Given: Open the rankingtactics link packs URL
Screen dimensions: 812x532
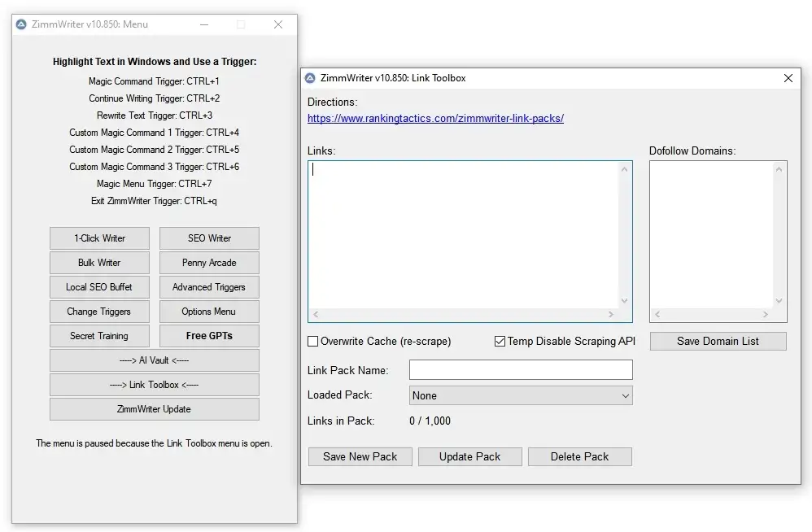Looking at the screenshot, I should [435, 119].
